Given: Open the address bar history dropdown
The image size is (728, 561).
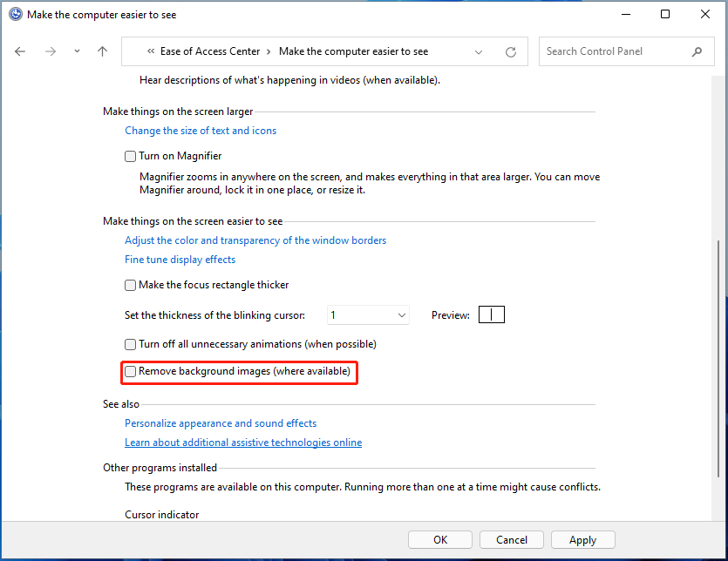Looking at the screenshot, I should tap(479, 51).
